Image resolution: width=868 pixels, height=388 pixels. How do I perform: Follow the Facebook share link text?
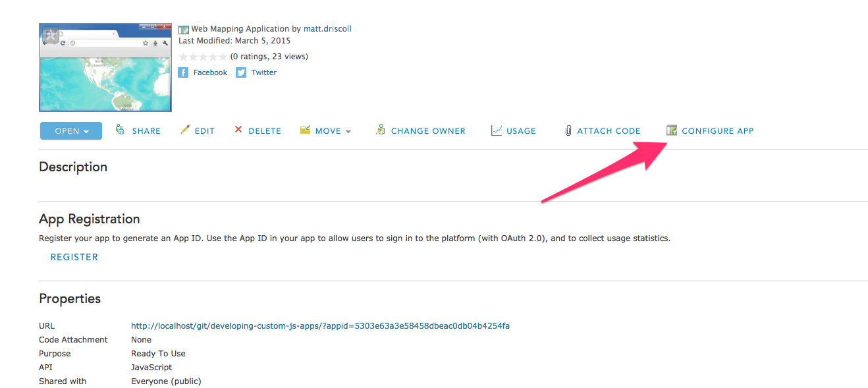tap(210, 72)
